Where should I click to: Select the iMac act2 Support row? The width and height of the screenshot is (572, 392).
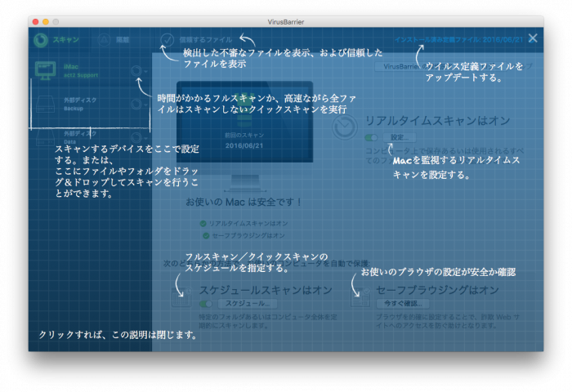pos(90,71)
